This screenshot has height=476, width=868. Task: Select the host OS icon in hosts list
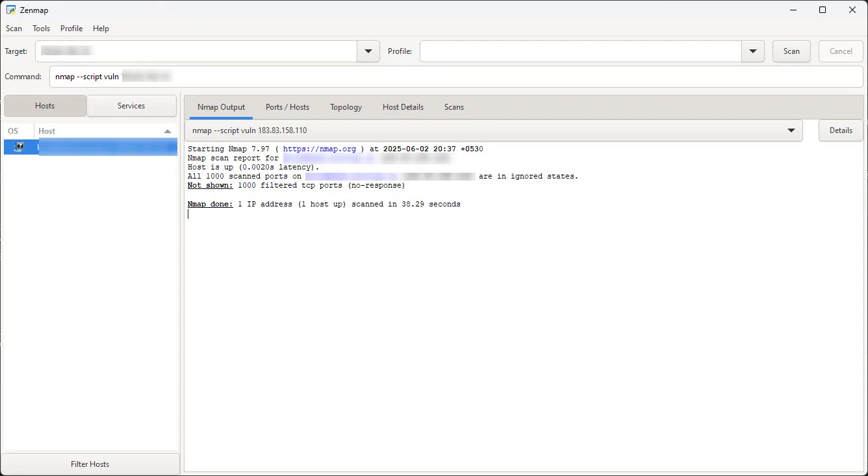point(19,147)
